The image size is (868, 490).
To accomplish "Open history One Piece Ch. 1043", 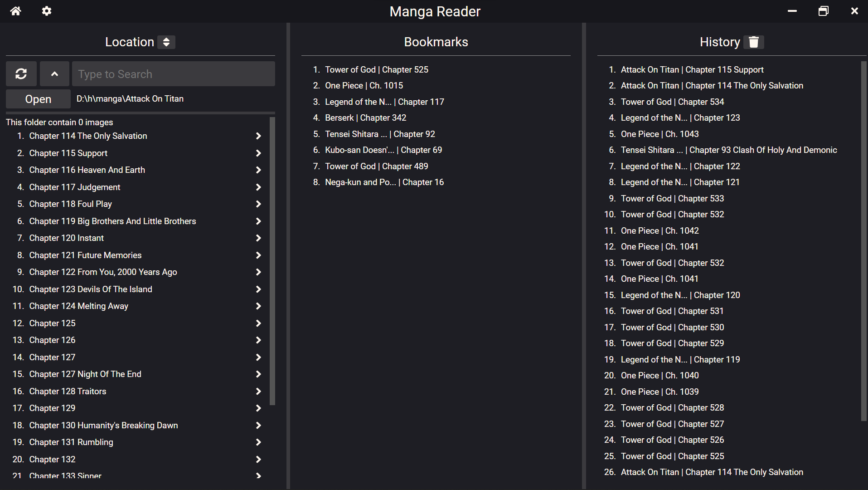I will [x=659, y=134].
